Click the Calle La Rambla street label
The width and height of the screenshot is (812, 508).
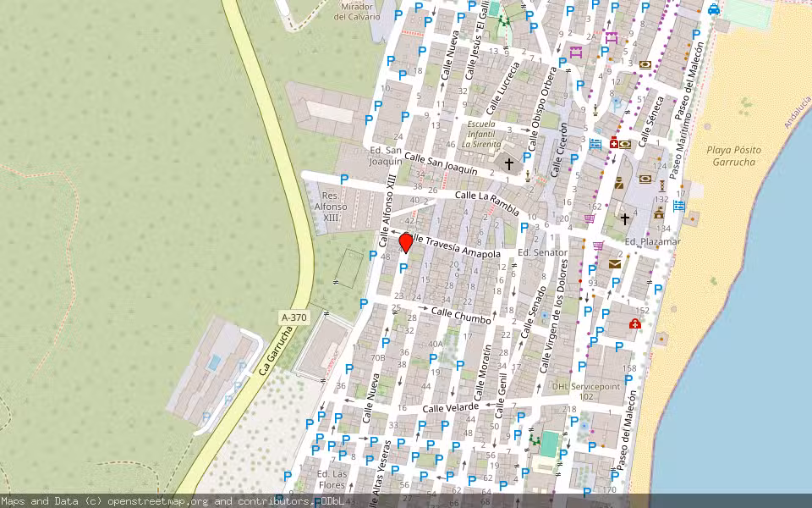click(x=487, y=202)
